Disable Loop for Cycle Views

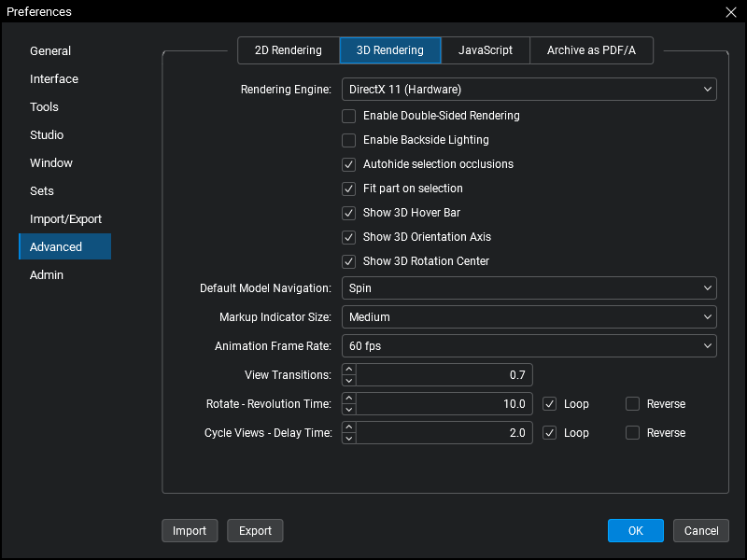[x=550, y=433]
